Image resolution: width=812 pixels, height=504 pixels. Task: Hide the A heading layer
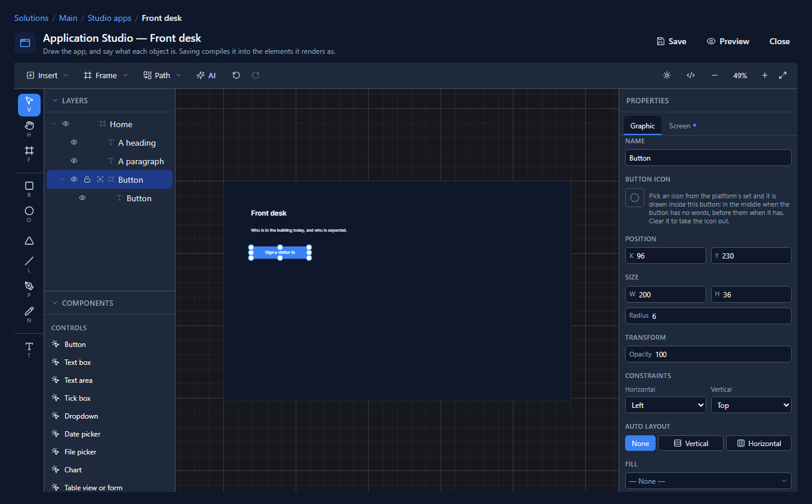coord(74,143)
